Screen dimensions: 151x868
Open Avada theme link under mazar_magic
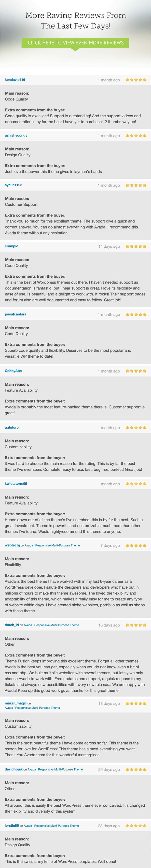point(32,708)
